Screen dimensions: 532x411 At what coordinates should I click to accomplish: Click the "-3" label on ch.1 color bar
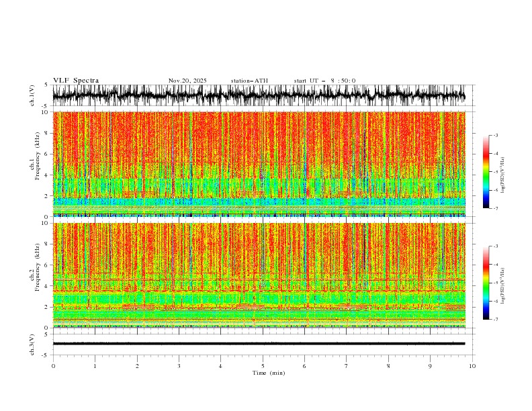tap(495, 135)
